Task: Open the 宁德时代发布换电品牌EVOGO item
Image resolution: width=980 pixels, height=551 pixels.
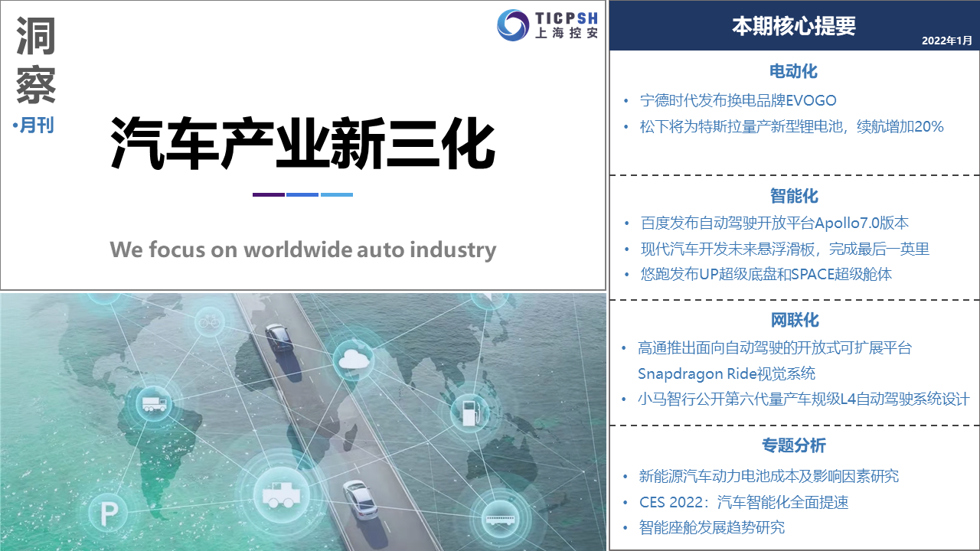Action: (737, 100)
